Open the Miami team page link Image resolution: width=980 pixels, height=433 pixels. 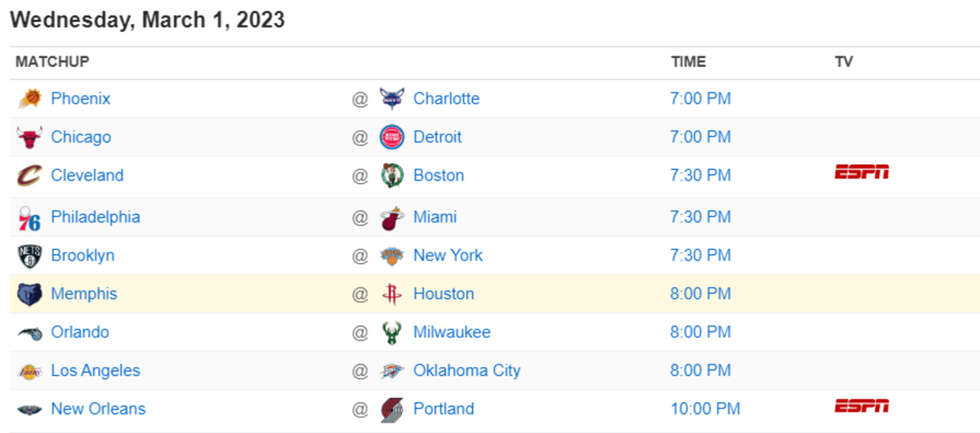click(x=435, y=216)
